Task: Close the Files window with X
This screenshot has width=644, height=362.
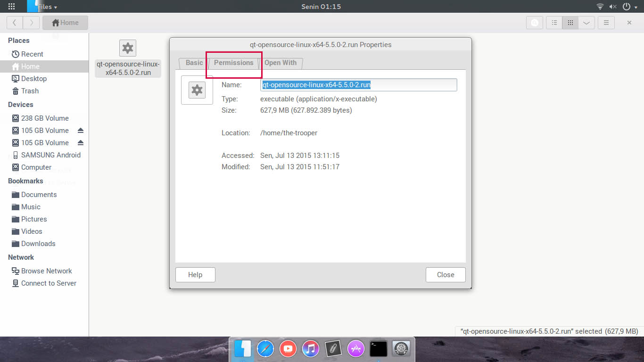Action: pos(629,23)
